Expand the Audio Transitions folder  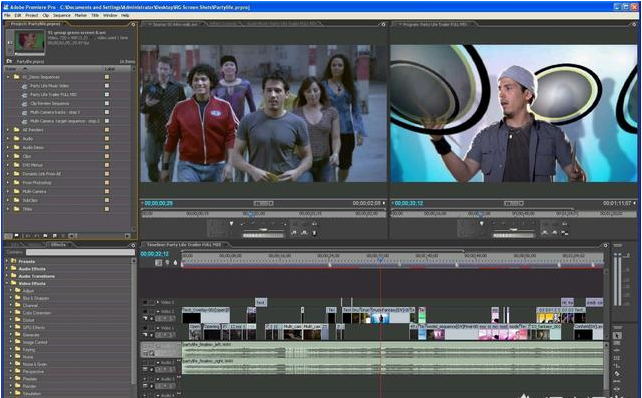pos(7,276)
